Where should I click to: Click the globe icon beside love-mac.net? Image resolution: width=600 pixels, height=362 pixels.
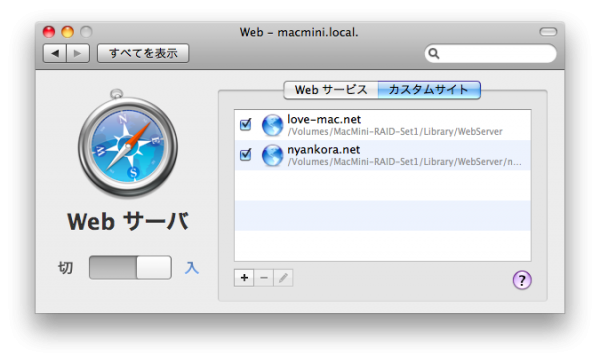pos(272,125)
